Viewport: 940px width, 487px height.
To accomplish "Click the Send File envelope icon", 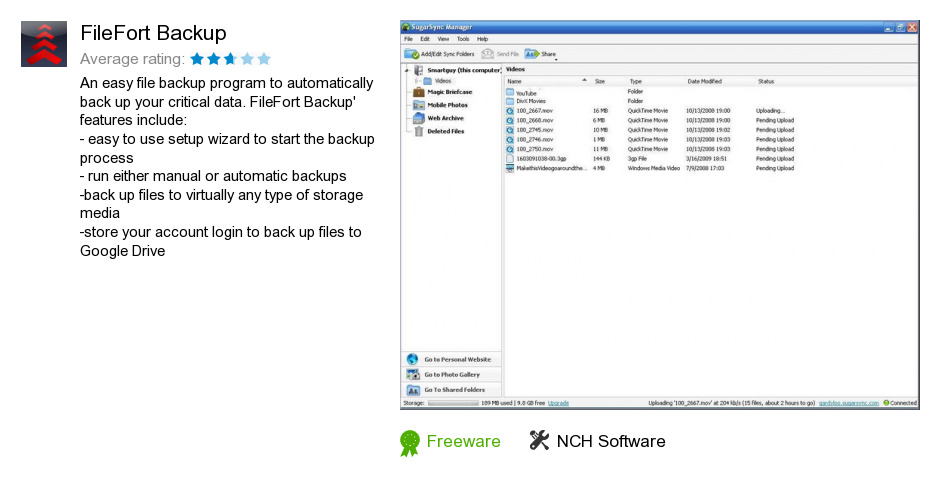I will (x=487, y=54).
